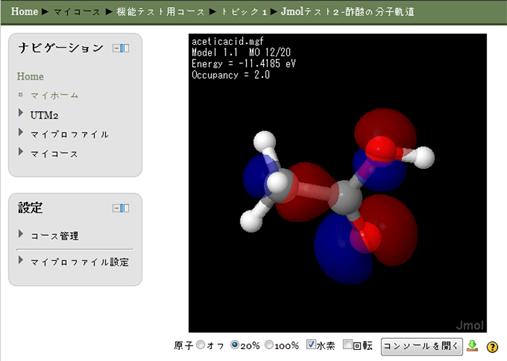Viewport: 507px width, 361px height.
Task: Open コース管理 settings item
Action: [55, 236]
